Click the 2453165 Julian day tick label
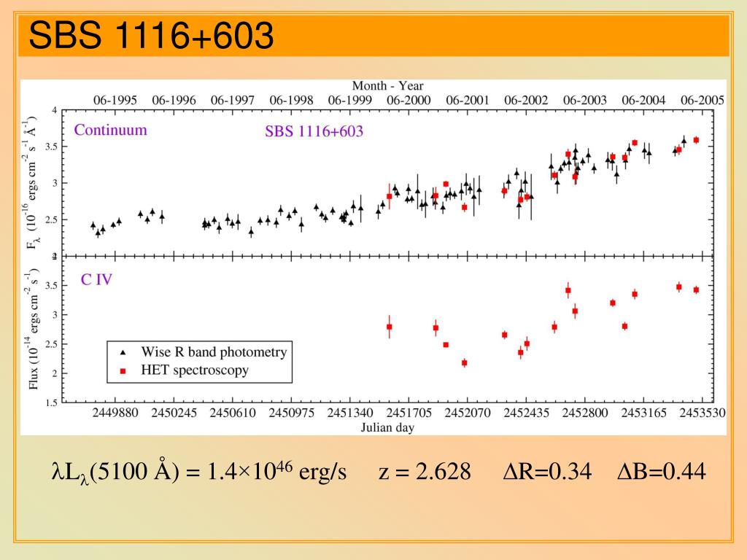Viewport: 747px width, 560px height. 643,413
